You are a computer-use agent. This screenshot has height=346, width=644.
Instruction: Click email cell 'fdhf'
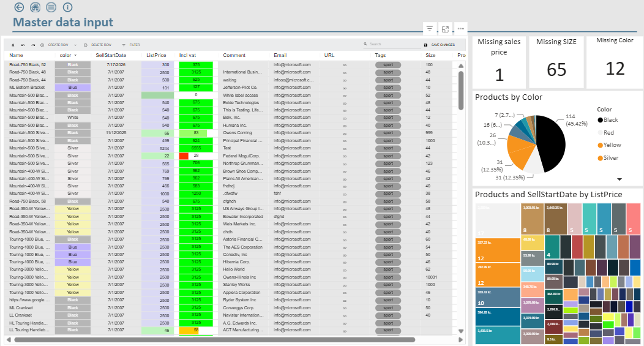(x=277, y=194)
